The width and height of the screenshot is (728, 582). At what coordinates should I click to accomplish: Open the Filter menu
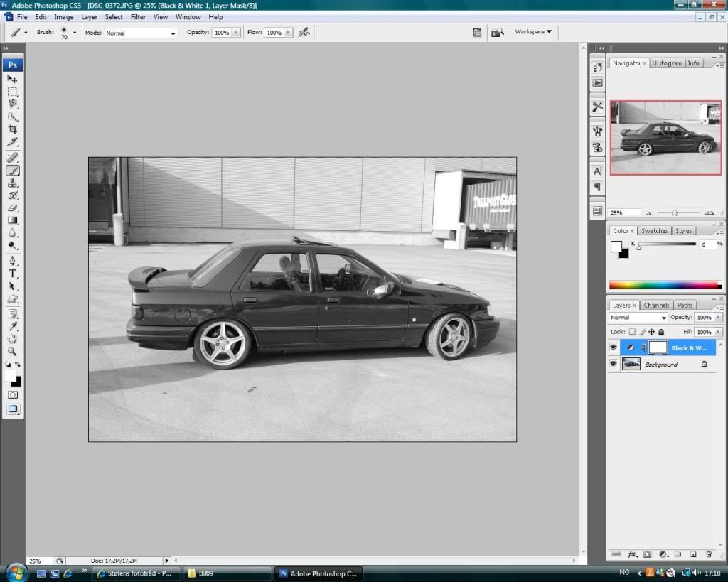click(x=138, y=16)
